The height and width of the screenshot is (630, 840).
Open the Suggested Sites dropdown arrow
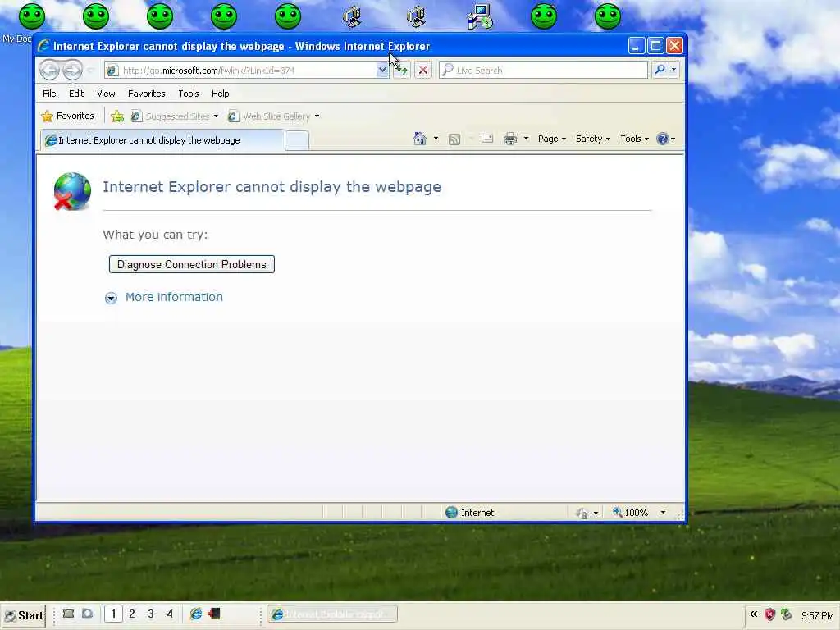(x=216, y=116)
